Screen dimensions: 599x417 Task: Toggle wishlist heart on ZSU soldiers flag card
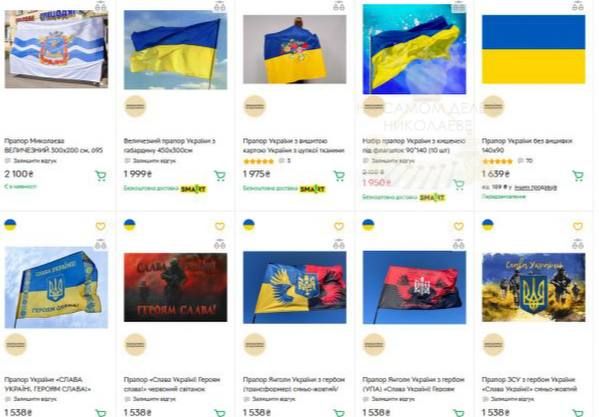[x=578, y=226]
